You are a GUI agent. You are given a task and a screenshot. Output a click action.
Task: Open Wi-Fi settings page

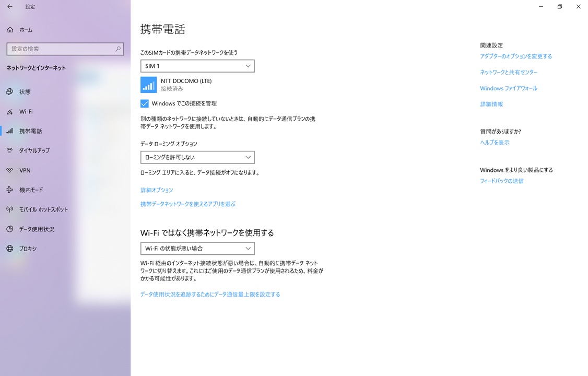pos(65,112)
